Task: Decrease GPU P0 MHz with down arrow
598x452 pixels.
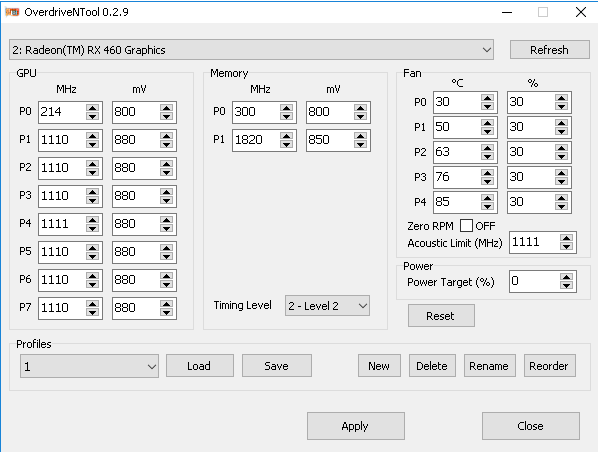Action: [92, 116]
